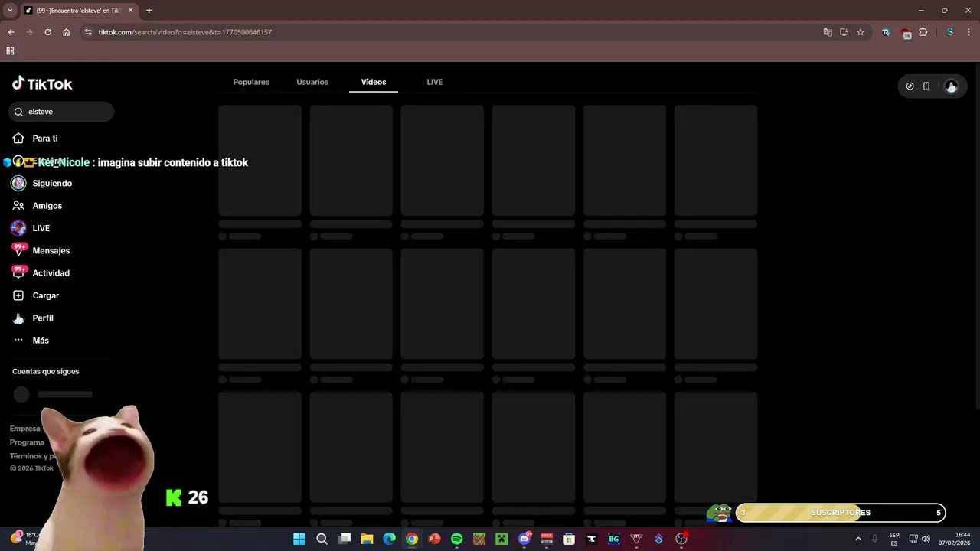
Task: Open Chrome home page button
Action: point(66,32)
